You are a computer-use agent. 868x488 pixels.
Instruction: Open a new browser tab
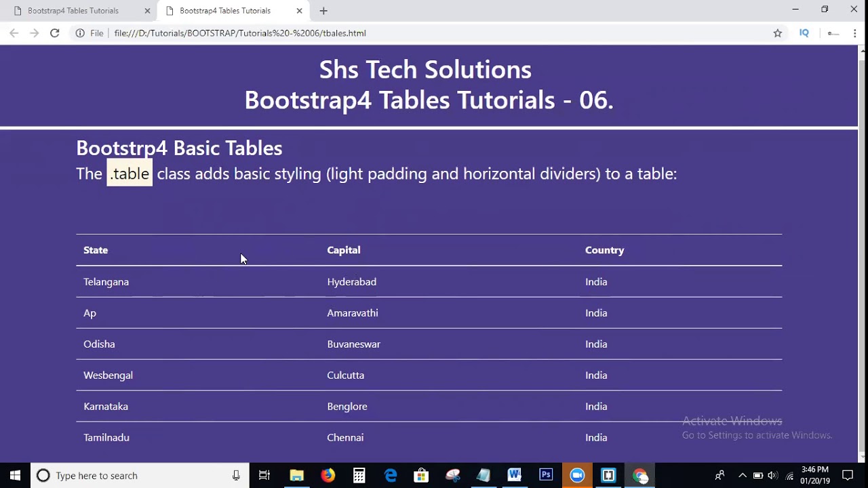[x=323, y=11]
